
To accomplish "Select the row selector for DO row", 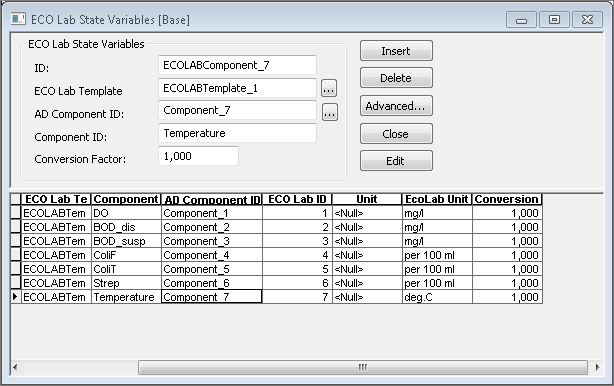I will [16, 213].
